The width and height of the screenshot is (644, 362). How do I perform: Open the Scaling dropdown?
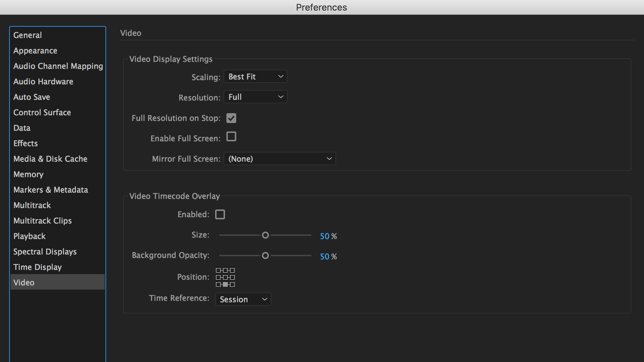(x=255, y=76)
